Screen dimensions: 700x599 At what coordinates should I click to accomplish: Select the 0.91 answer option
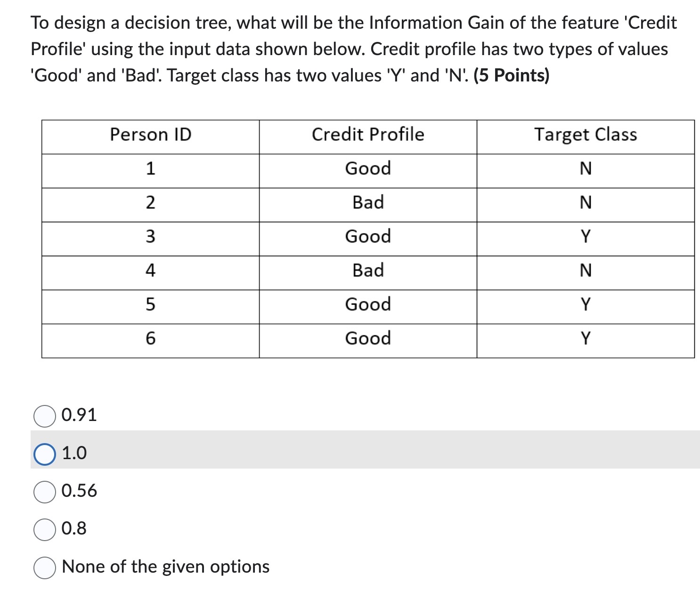(45, 415)
